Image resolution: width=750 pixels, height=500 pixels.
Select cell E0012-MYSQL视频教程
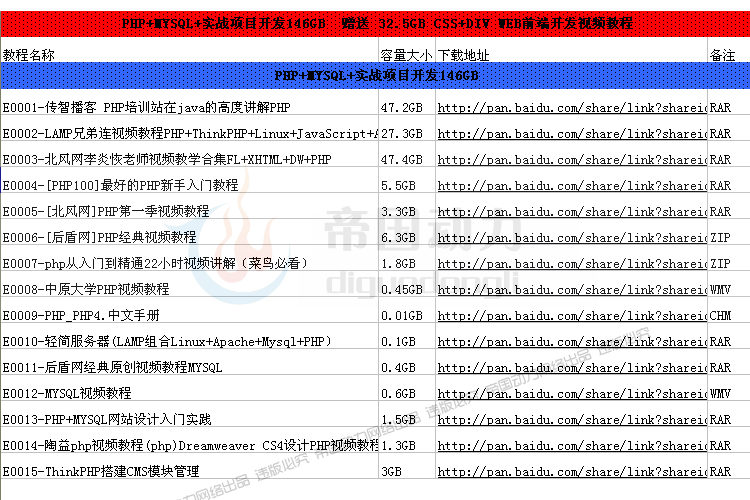tap(189, 389)
